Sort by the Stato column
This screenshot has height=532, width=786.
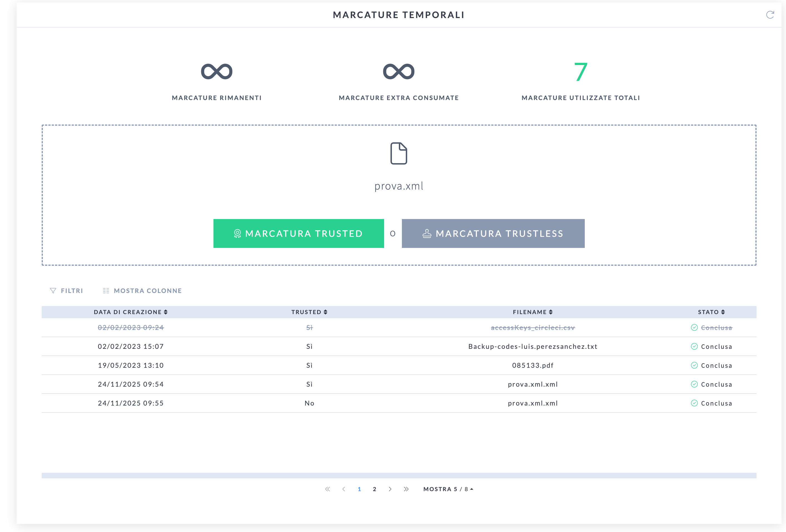[712, 312]
